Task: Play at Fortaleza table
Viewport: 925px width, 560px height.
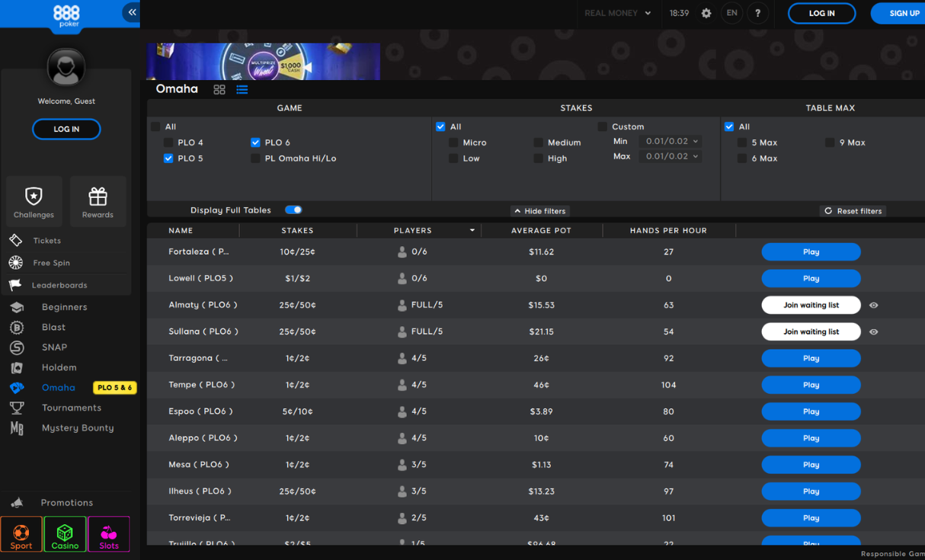Action: pyautogui.click(x=811, y=252)
